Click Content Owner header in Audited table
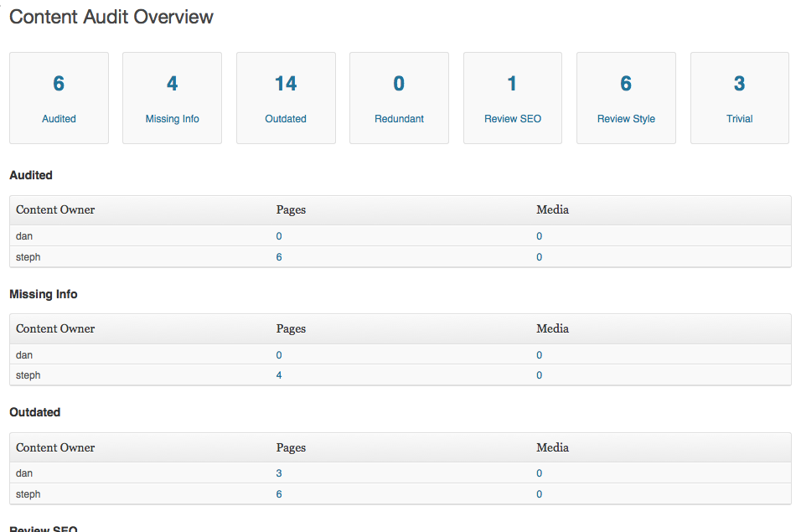The image size is (801, 532). [55, 209]
